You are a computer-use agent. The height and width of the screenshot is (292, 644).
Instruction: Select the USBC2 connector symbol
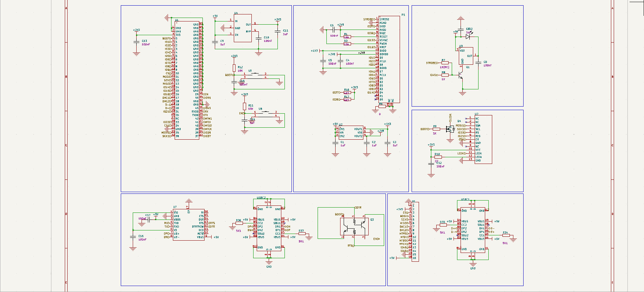coord(269,228)
